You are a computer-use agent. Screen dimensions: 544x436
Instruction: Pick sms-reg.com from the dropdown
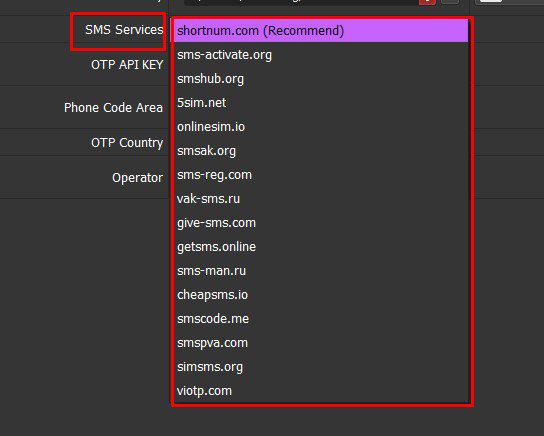[321, 174]
